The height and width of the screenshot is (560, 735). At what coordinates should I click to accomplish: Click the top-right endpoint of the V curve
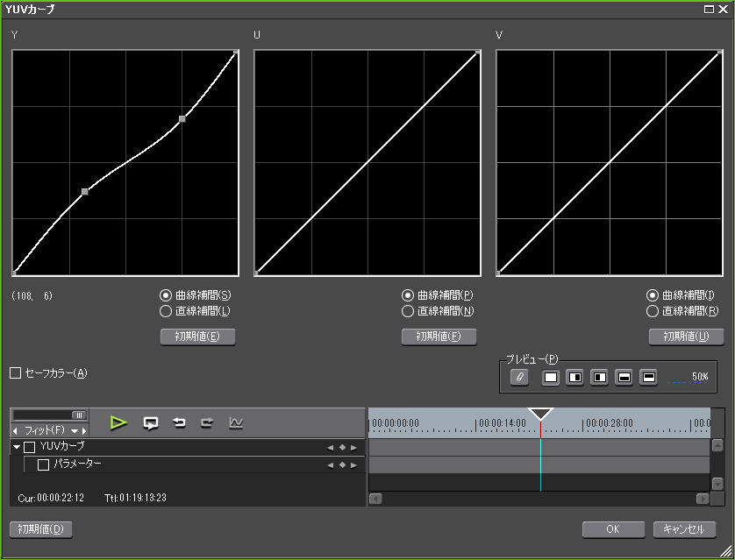[720, 52]
